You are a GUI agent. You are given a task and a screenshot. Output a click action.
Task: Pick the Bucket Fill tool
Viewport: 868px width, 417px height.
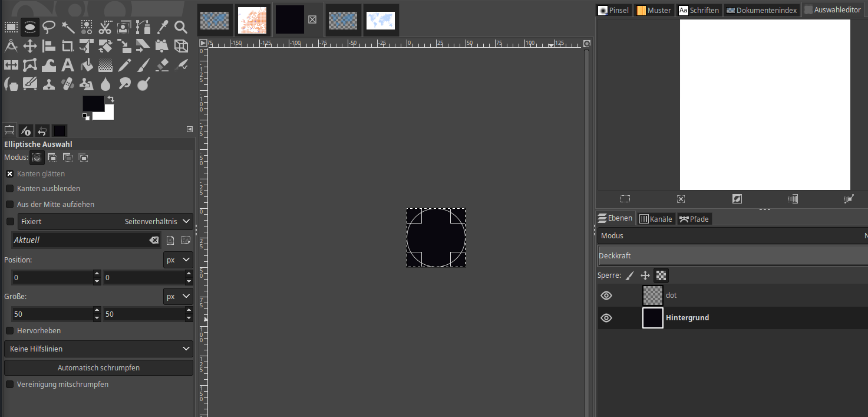click(x=87, y=65)
